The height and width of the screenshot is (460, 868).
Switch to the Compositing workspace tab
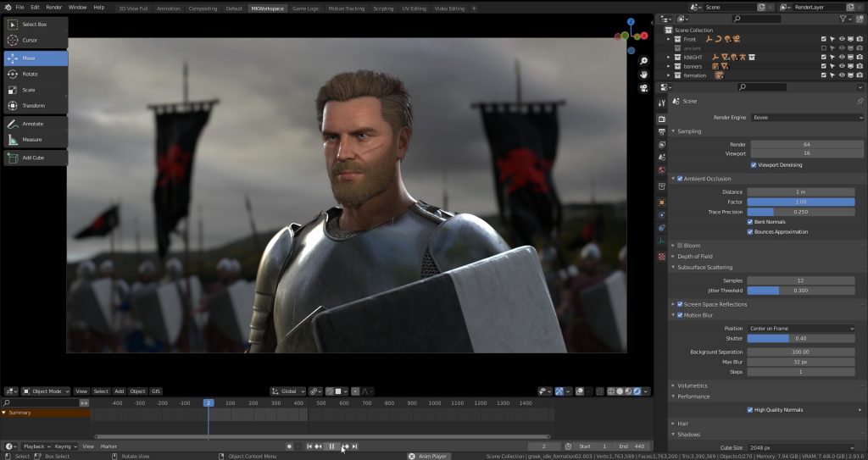click(203, 8)
